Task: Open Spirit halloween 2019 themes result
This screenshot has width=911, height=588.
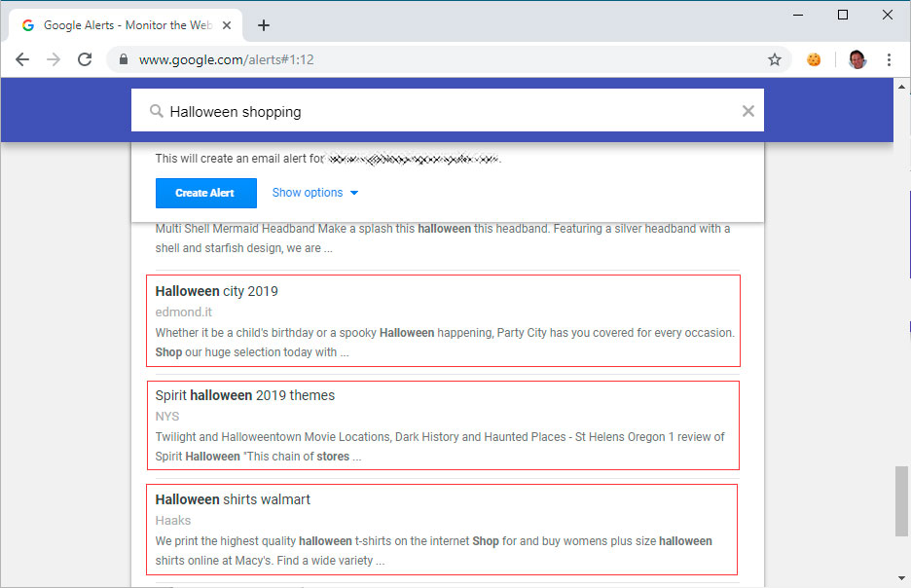Action: pos(244,395)
